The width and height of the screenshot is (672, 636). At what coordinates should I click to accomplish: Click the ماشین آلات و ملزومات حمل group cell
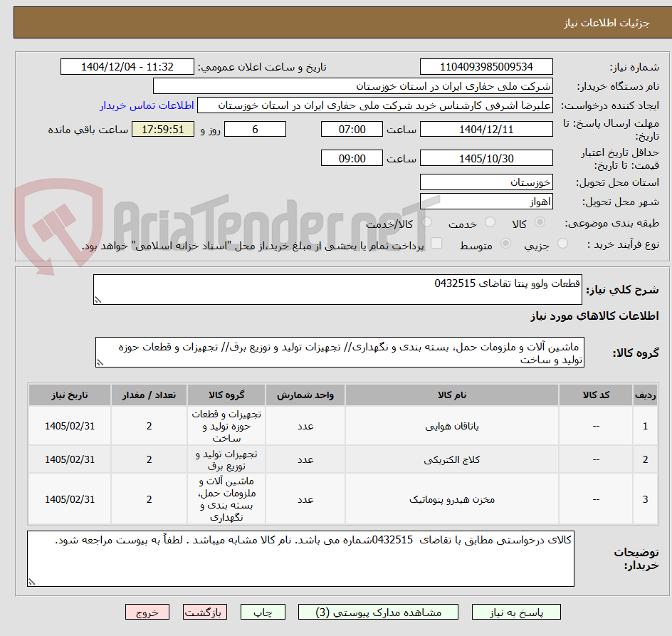pos(226,499)
